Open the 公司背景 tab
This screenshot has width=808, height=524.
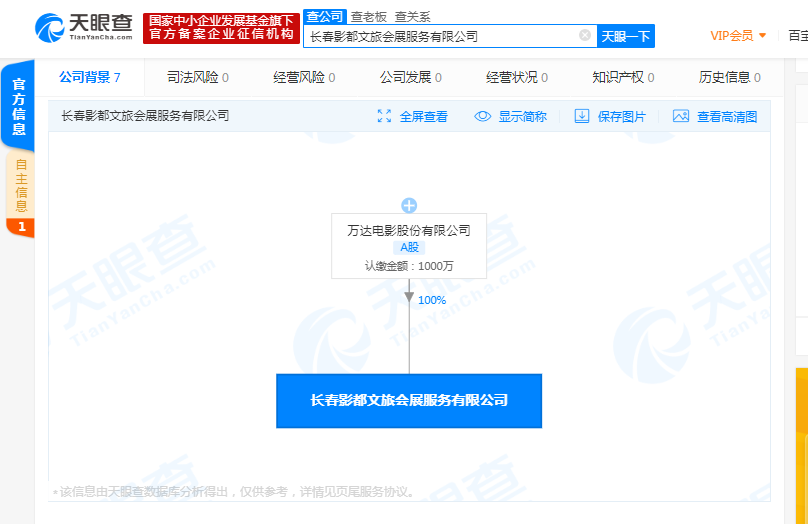tap(90, 77)
